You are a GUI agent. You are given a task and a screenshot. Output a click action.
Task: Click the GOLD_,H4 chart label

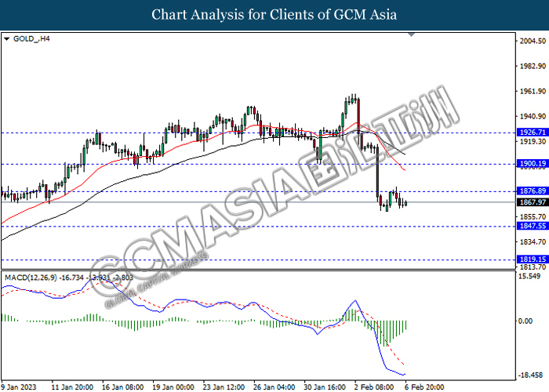(31, 39)
